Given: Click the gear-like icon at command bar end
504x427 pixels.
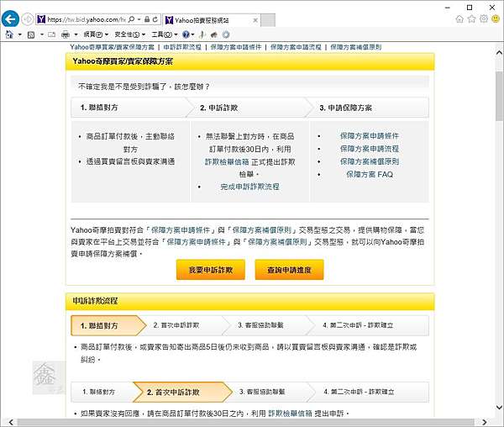Looking at the screenshot, I should (x=226, y=34).
